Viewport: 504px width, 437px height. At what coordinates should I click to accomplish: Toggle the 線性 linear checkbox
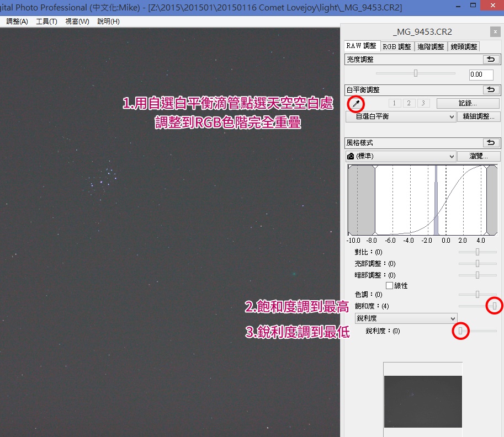point(390,286)
